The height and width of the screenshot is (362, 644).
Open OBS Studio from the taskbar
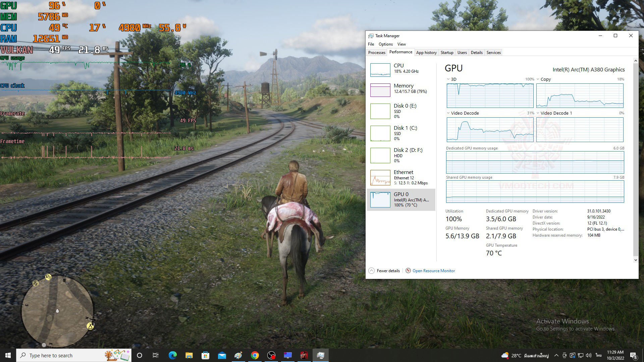pyautogui.click(x=271, y=355)
